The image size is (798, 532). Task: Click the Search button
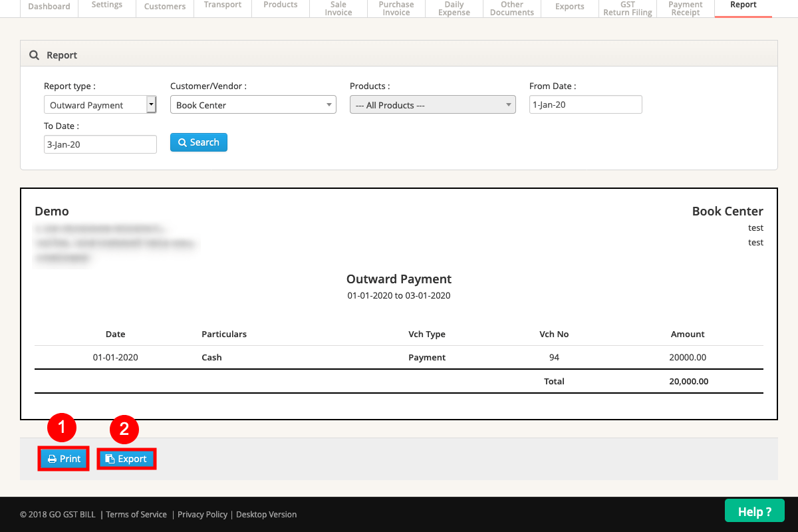[198, 142]
